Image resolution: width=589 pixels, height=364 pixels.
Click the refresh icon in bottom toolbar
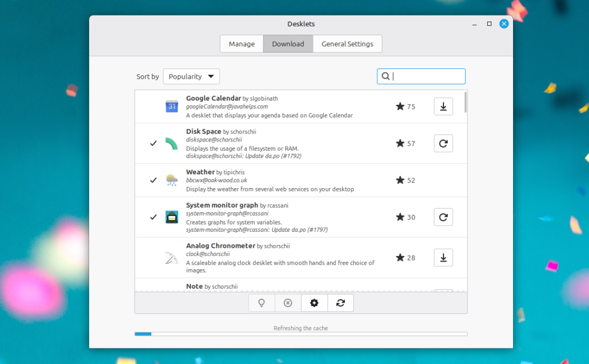pos(341,303)
